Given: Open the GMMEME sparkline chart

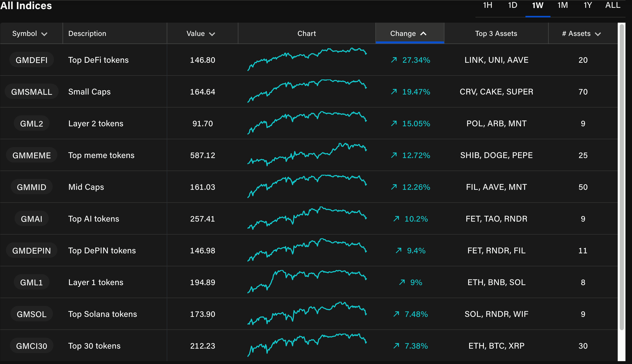Looking at the screenshot, I should pyautogui.click(x=307, y=155).
